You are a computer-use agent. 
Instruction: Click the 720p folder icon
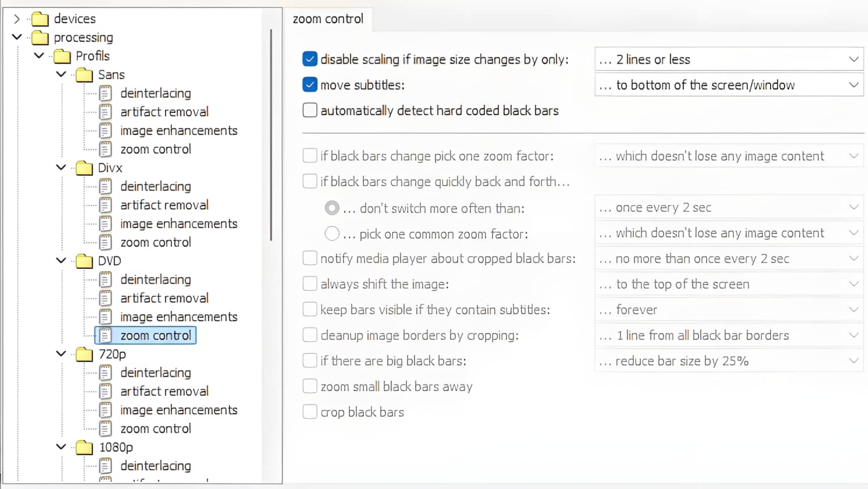tap(84, 355)
